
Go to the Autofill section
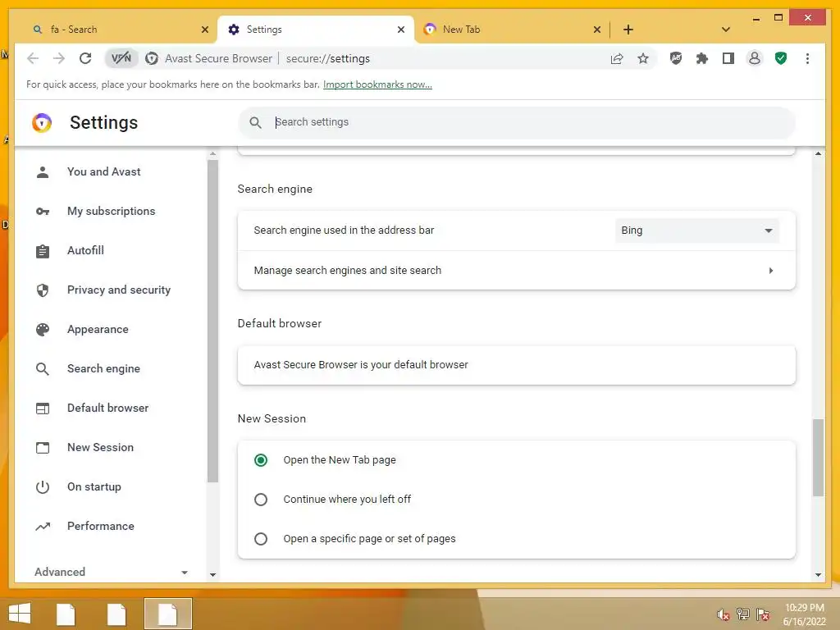(85, 251)
